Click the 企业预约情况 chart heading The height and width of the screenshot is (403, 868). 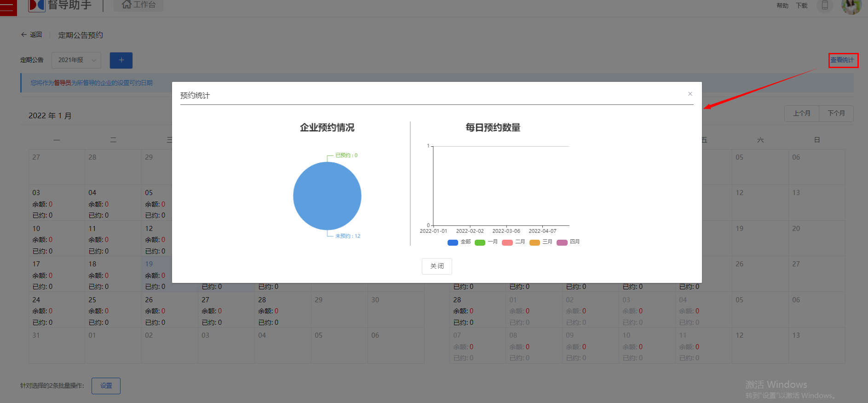click(x=327, y=127)
